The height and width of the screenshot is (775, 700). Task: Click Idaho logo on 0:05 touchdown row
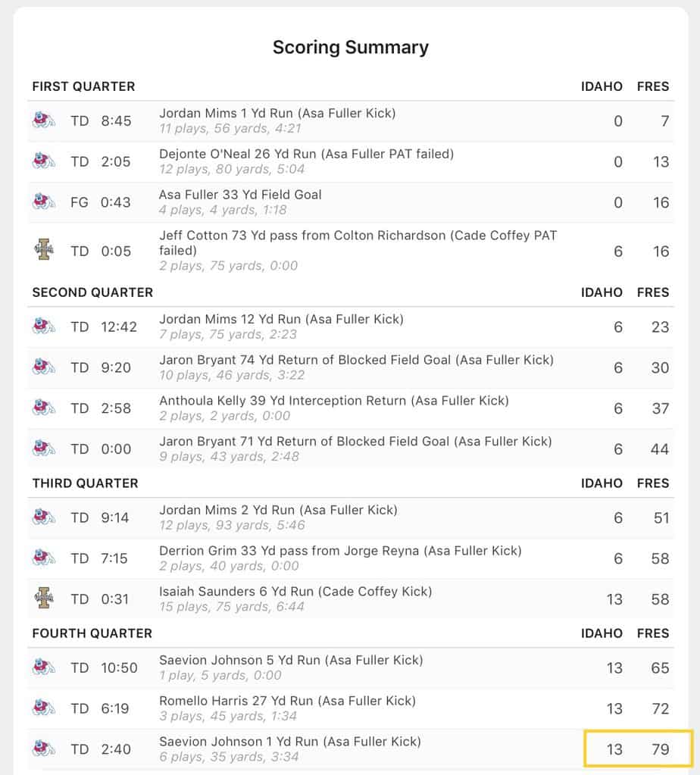pyautogui.click(x=43, y=250)
